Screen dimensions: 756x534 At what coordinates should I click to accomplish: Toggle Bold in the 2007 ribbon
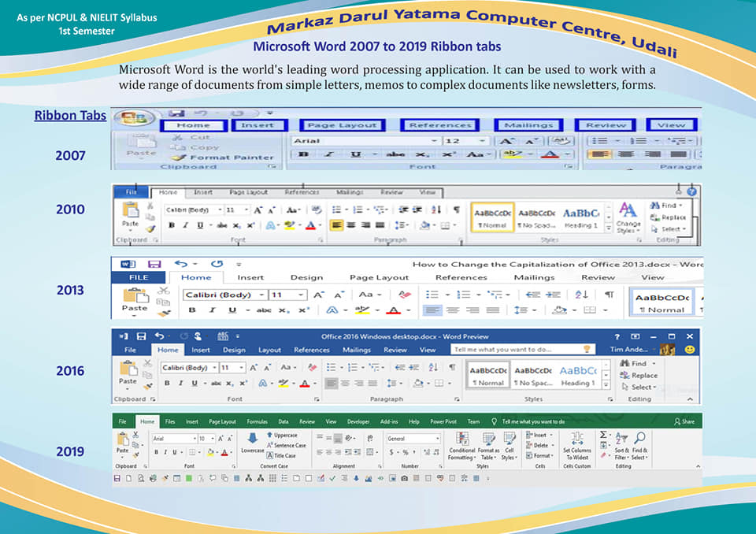(304, 154)
